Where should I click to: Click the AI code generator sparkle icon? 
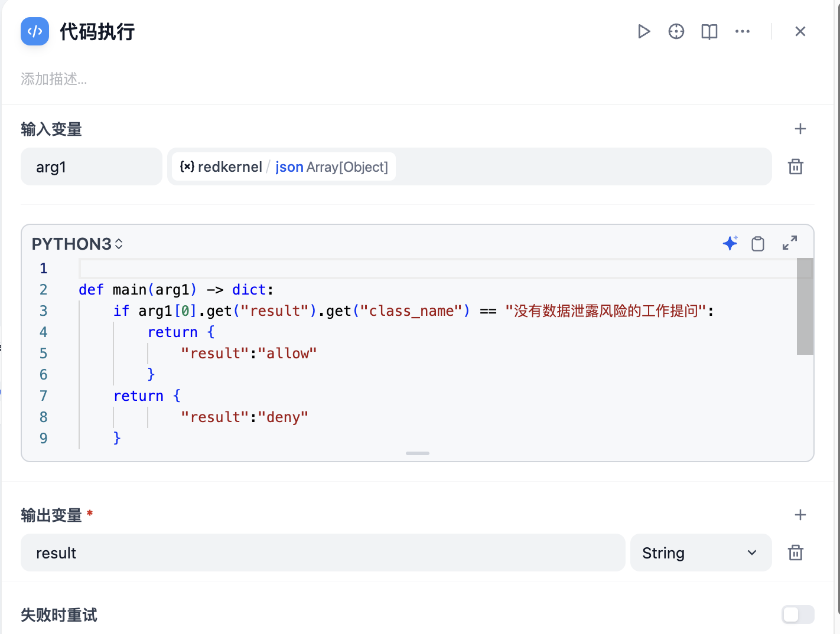coord(730,243)
